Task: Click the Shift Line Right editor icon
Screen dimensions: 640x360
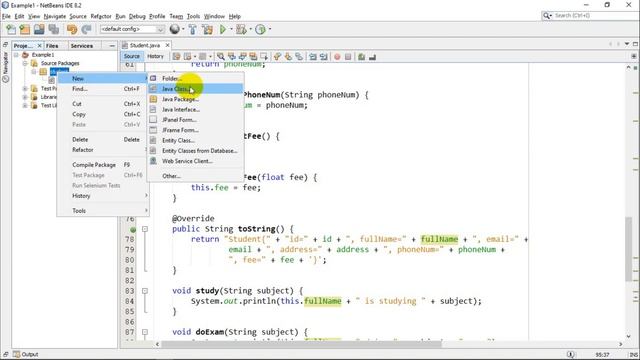Action: (x=324, y=57)
